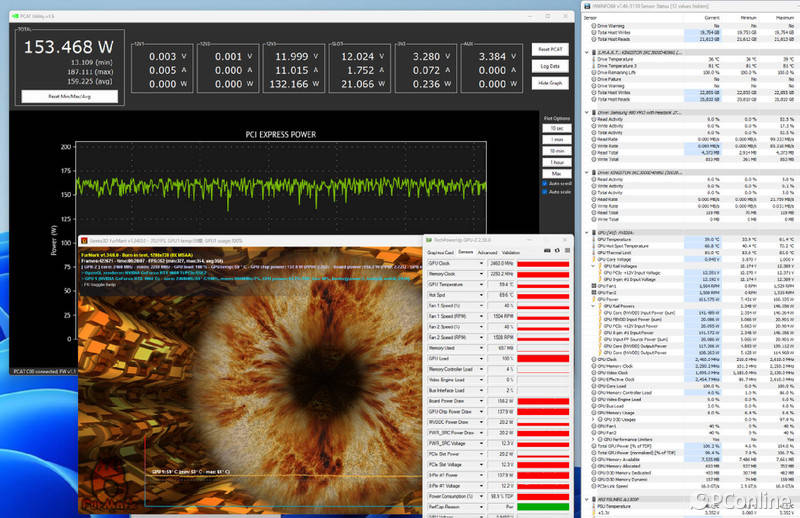
Task: Click HWiNFO64 title bar app icon
Action: pos(585,7)
